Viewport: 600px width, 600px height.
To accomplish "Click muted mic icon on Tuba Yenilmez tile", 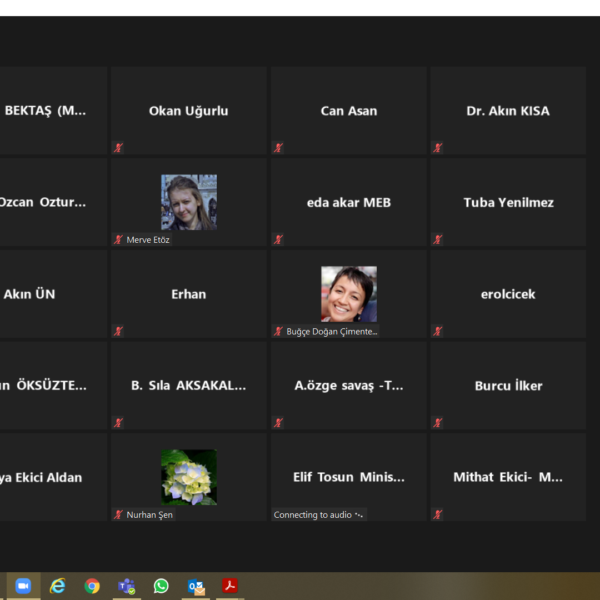I will 438,240.
